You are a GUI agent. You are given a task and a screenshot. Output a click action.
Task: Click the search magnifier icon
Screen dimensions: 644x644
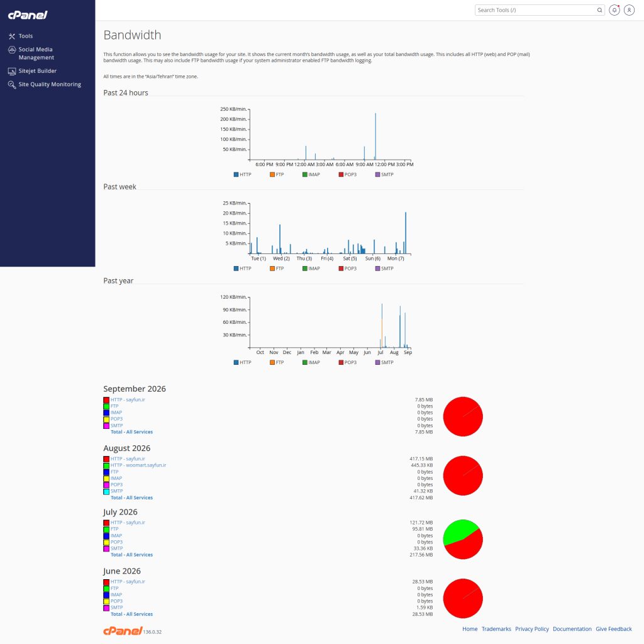coord(599,10)
